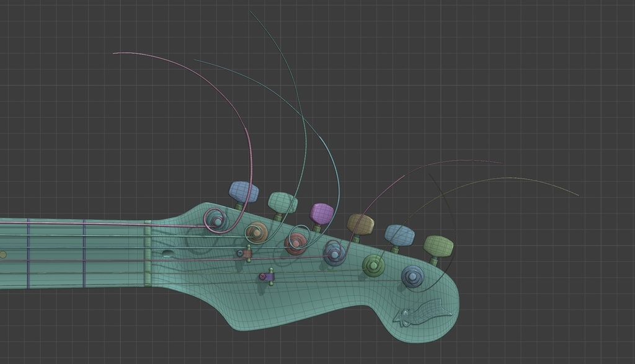
Task: Select the nut at the end of the fretboard
Action: click(x=148, y=253)
